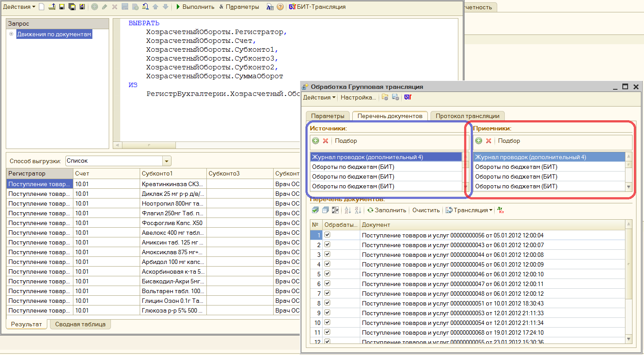Screen dimensions: 644x355
Task: Toggle the checkbox for document row 10
Action: (x=328, y=322)
